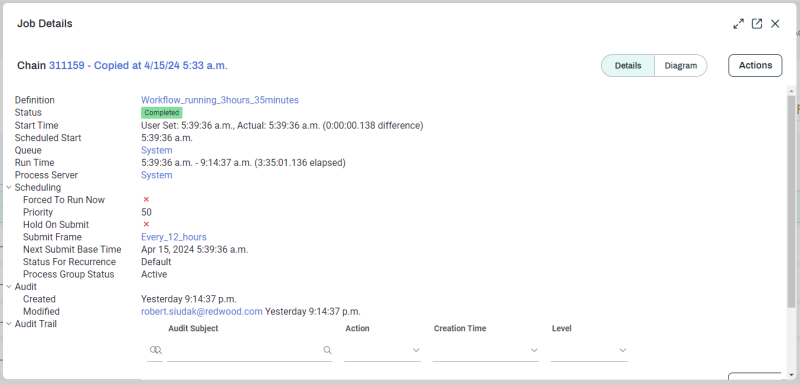Expand the Job Details dialog to fullscreen
Screen dimensions: 800x385
738,24
